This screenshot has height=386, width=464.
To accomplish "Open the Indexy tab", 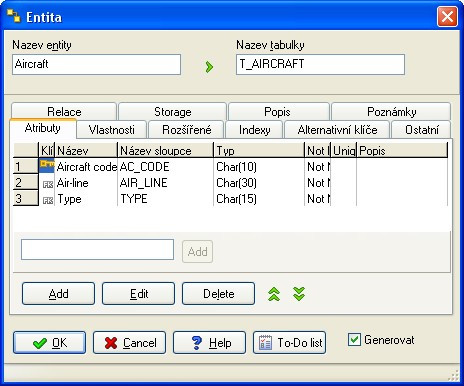I will point(254,129).
